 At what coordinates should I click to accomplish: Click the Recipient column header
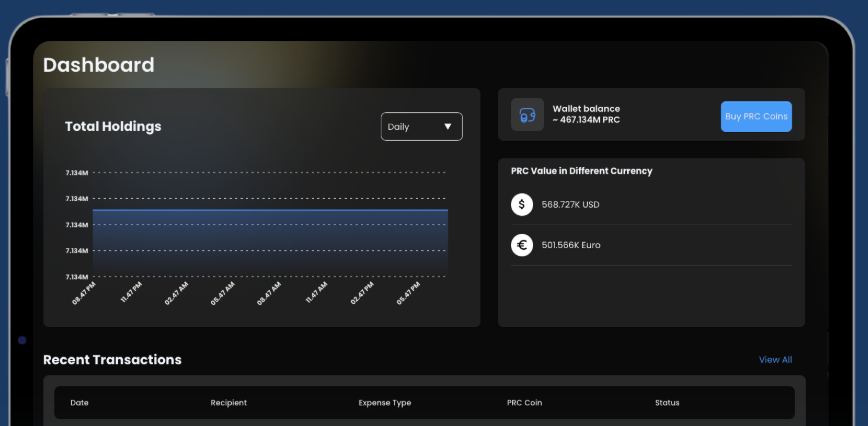coord(229,403)
